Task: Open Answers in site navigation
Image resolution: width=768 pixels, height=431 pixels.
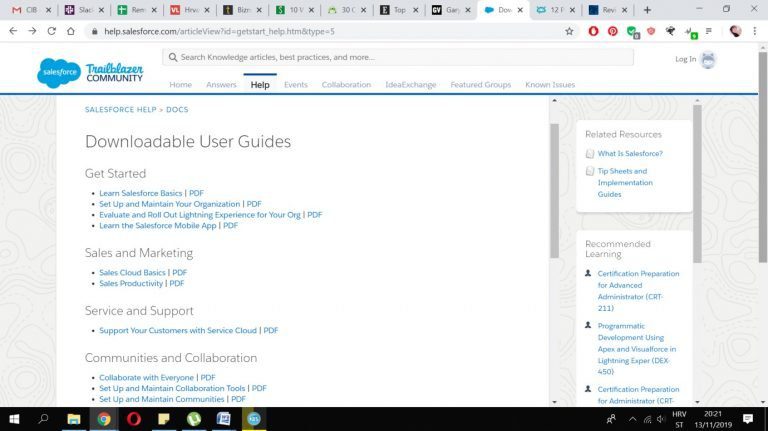Action: pos(221,85)
